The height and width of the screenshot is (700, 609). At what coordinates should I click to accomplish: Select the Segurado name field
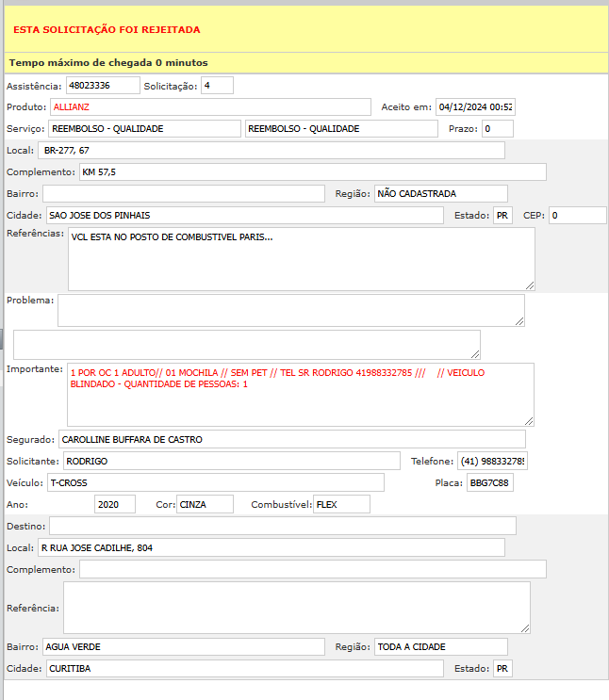tap(291, 439)
